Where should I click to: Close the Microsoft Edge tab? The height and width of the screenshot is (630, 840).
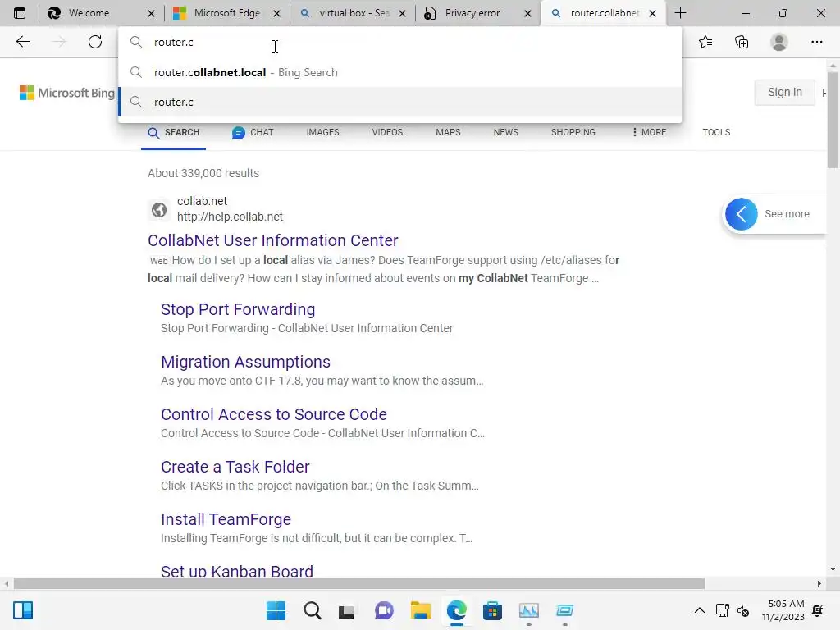(x=276, y=13)
